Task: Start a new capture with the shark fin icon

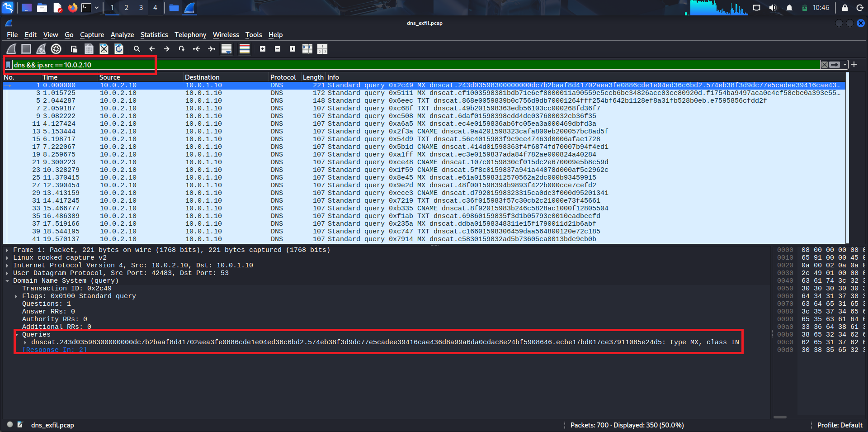Action: click(11, 49)
